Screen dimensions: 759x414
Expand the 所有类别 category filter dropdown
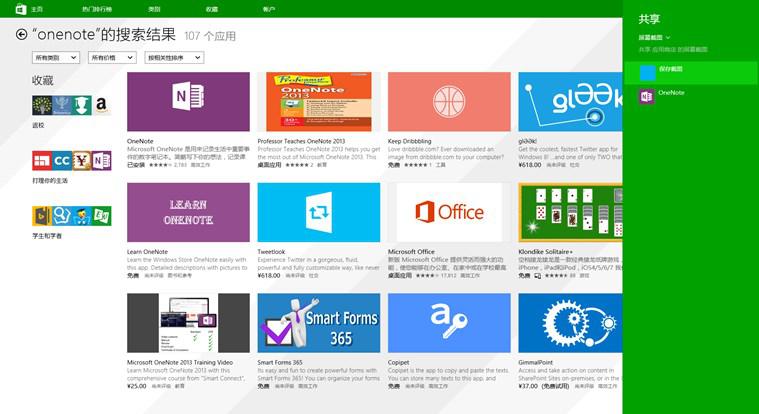point(56,58)
